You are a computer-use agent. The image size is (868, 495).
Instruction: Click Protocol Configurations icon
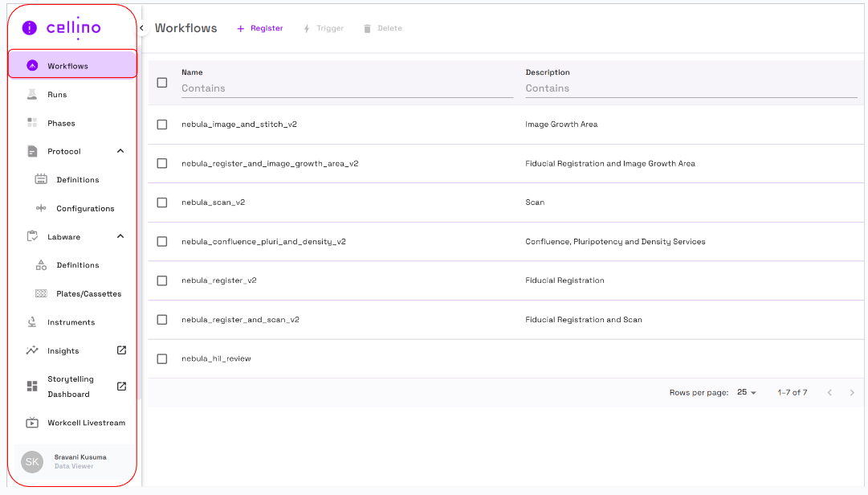point(41,208)
